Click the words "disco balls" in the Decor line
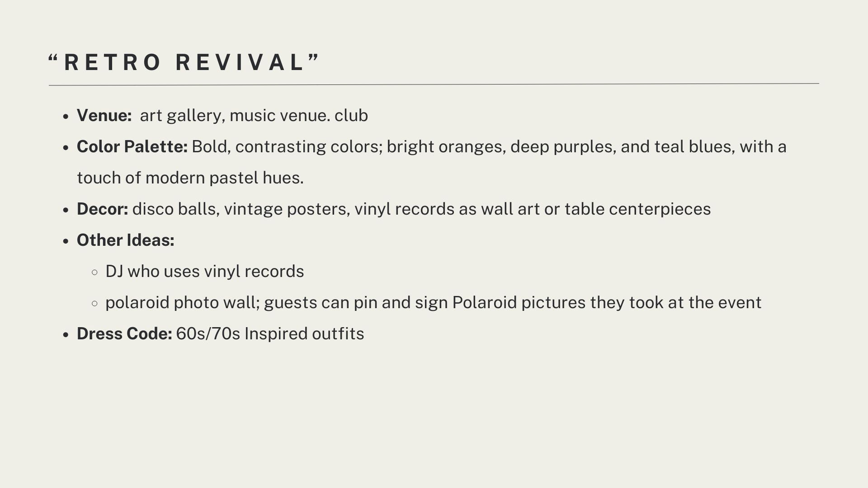The image size is (868, 488). pyautogui.click(x=175, y=209)
